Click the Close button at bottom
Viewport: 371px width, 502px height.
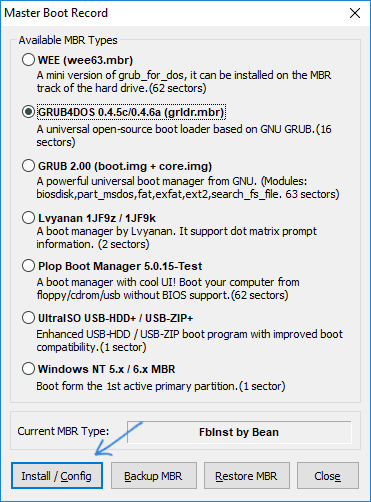328,476
